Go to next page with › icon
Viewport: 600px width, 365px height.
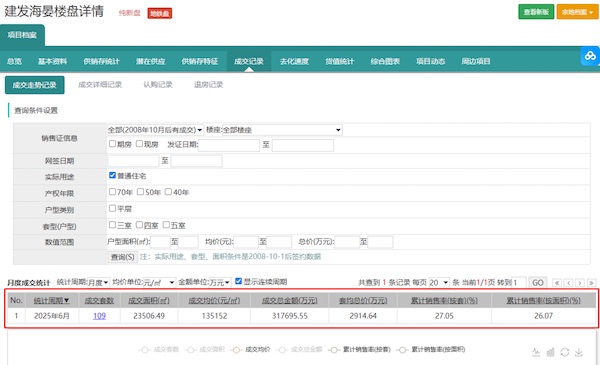[x=580, y=283]
